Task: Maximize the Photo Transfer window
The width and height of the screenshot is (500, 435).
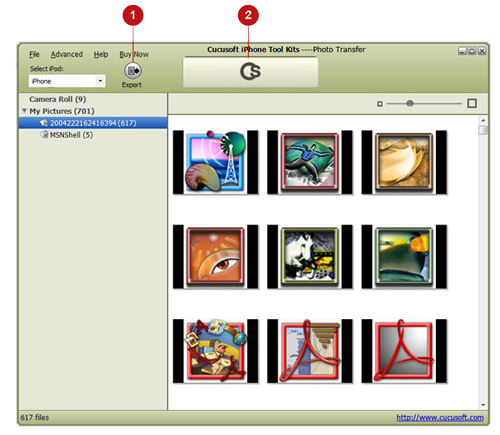Action: [472, 51]
